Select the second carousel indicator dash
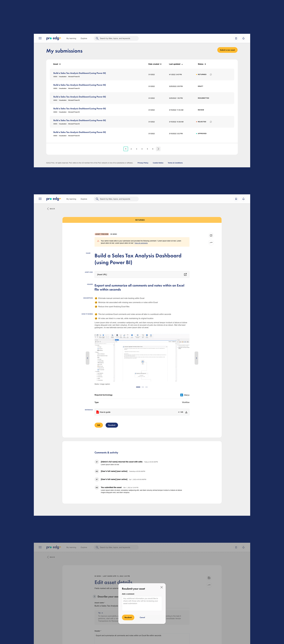 (x=142, y=387)
